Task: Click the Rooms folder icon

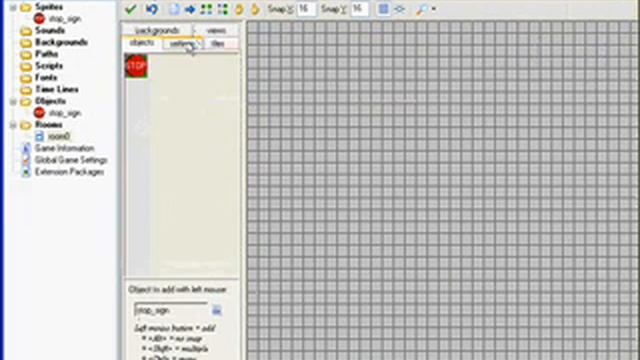Action: point(26,125)
